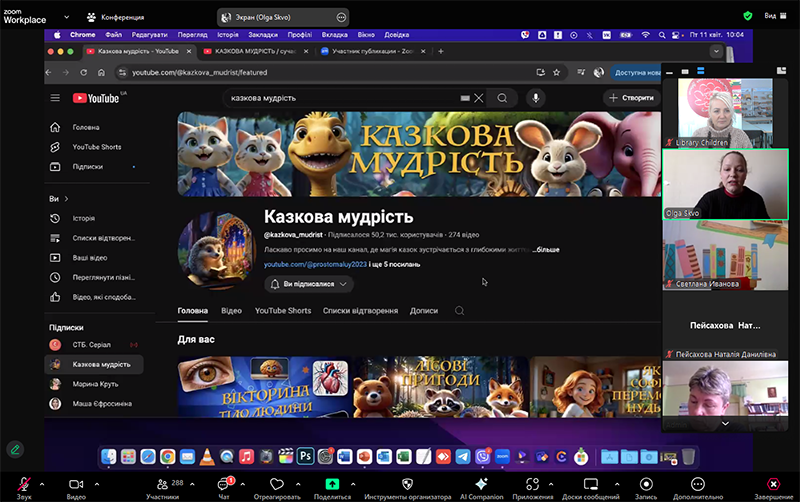Click green encryption shield icon
The height and width of the screenshot is (502, 800).
click(747, 16)
